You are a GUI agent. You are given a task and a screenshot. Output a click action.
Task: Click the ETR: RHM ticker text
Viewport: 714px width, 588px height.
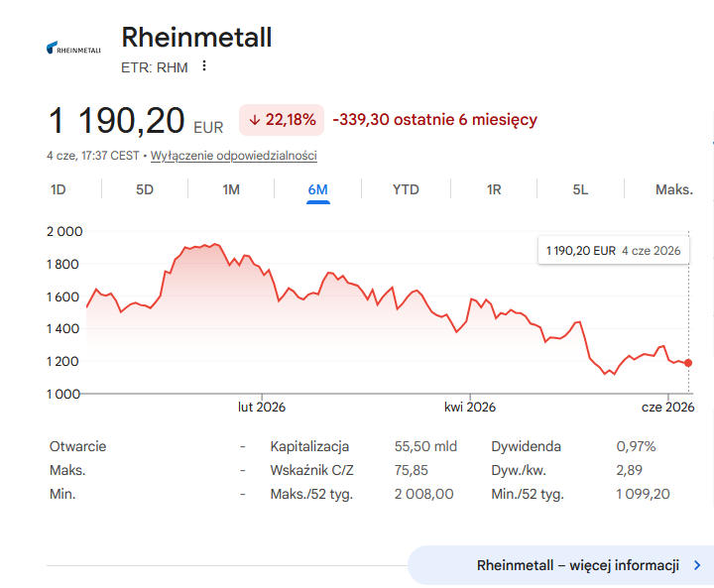click(x=155, y=67)
